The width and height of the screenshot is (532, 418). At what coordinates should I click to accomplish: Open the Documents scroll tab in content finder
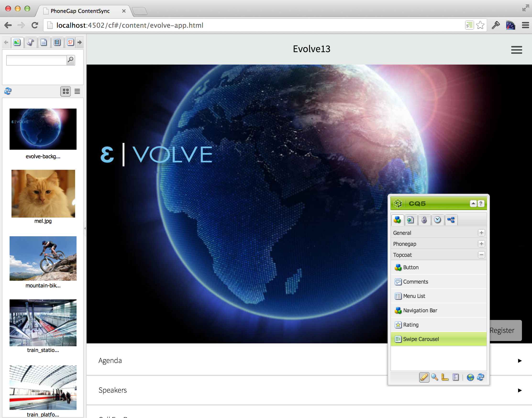pos(30,43)
